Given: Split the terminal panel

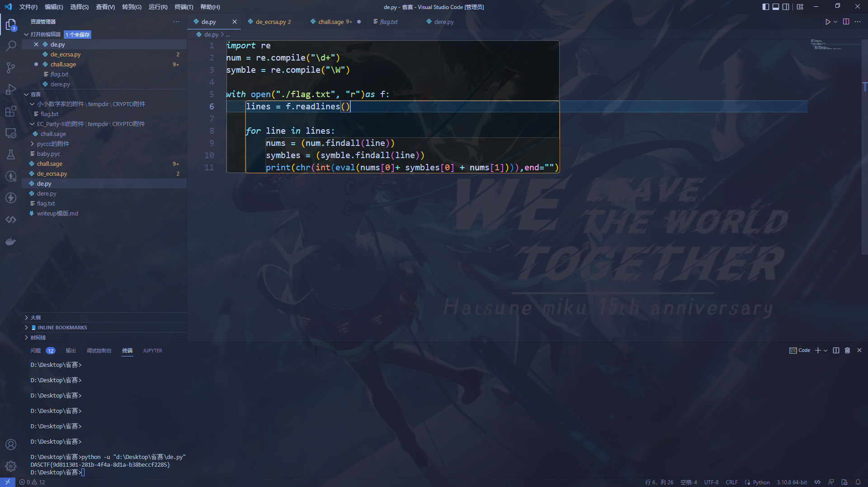Looking at the screenshot, I should [836, 350].
